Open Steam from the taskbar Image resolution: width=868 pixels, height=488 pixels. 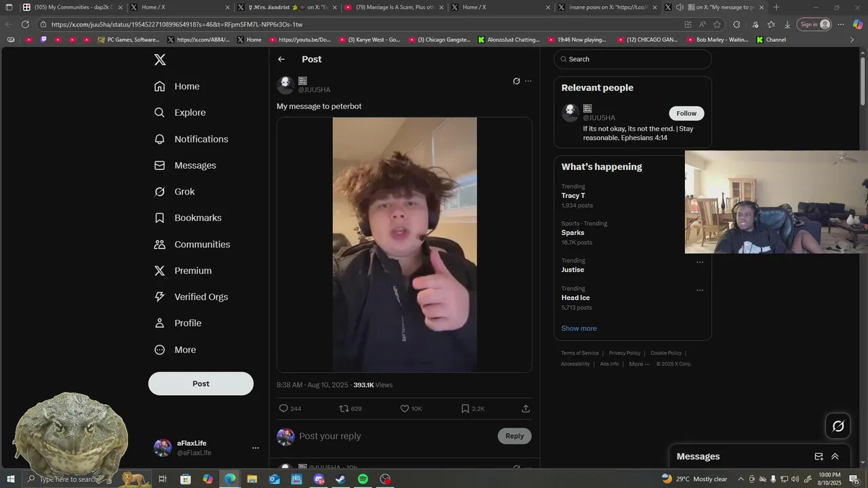(x=341, y=479)
